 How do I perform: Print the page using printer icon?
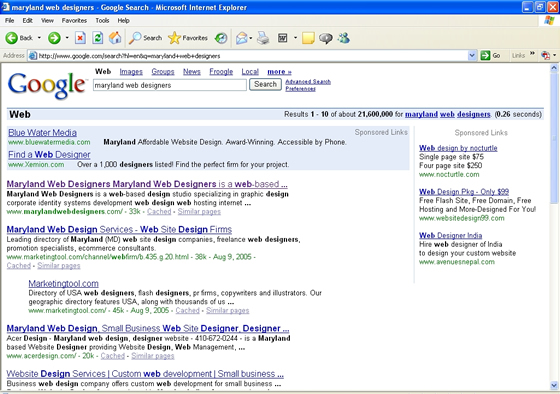pos(263,38)
